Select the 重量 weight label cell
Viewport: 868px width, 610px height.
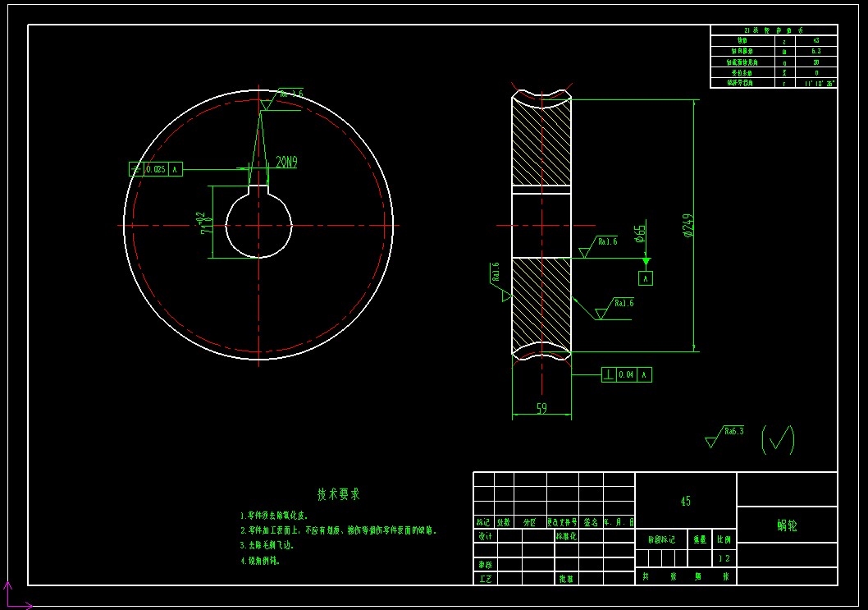tap(700, 539)
